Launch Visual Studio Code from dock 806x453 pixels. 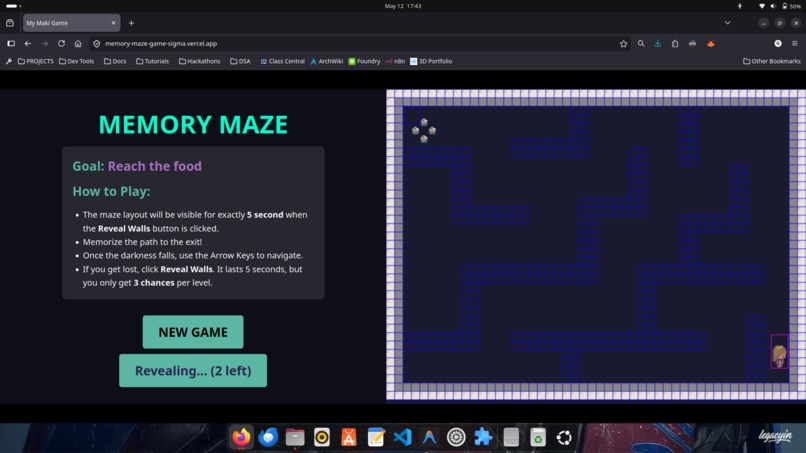402,437
